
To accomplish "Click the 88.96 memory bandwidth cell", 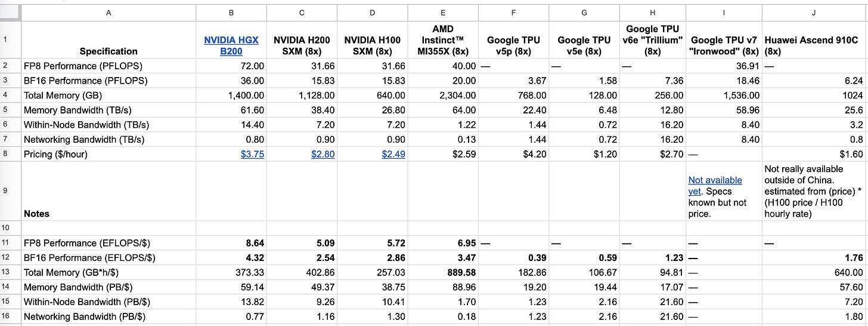I will (x=443, y=287).
